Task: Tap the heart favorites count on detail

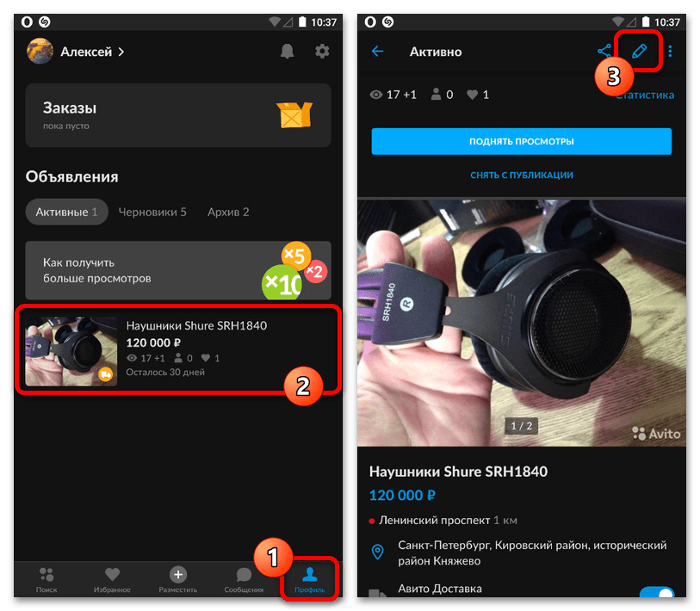Action: (478, 95)
